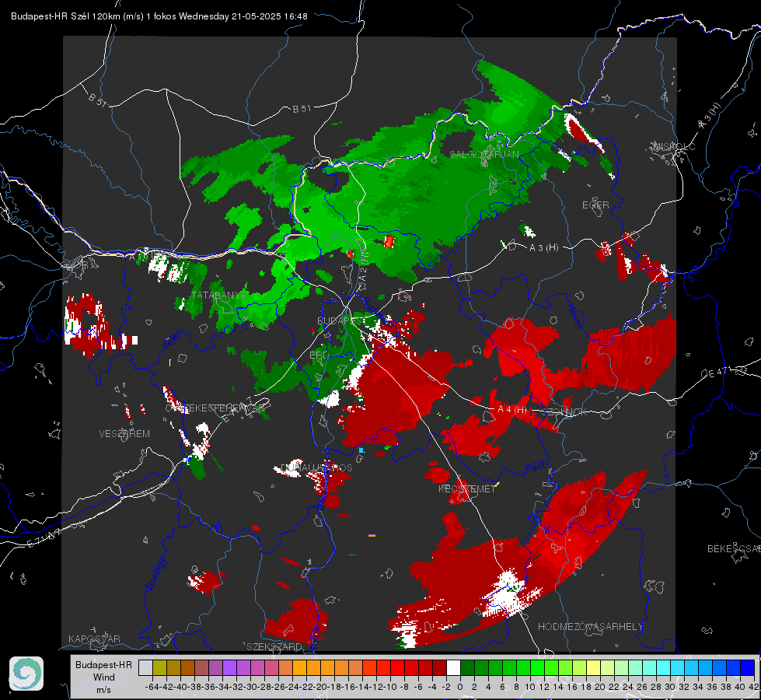
Task: Click the '-64' value in the legend scale
Action: coord(152,687)
